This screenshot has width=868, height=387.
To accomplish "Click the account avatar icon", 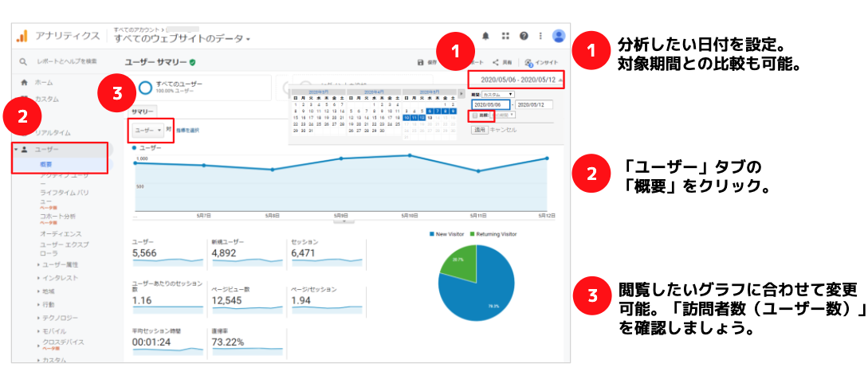I will 559,36.
